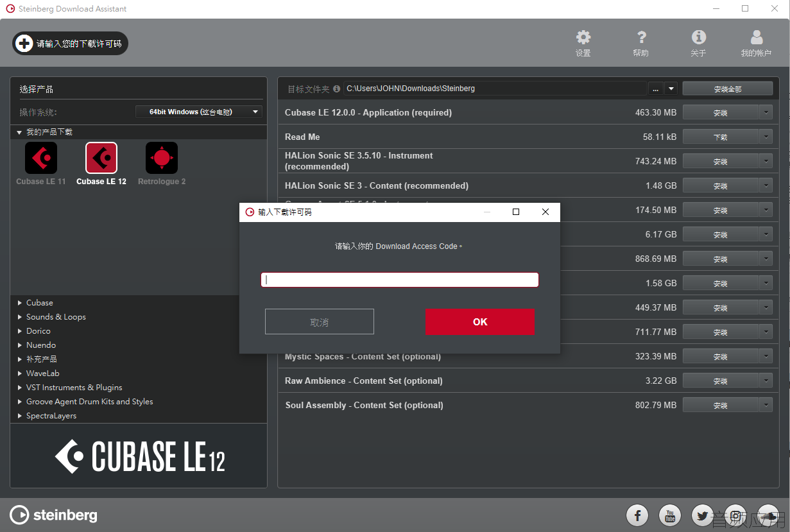Select the Raw Ambience - Content Set row text
Image resolution: width=790 pixels, height=532 pixels.
(x=364, y=381)
